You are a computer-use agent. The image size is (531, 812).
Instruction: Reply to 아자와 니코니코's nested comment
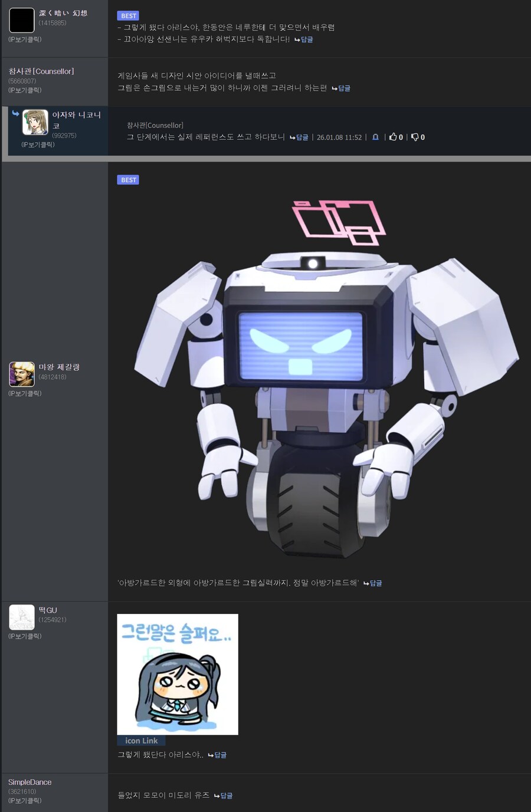pos(299,137)
